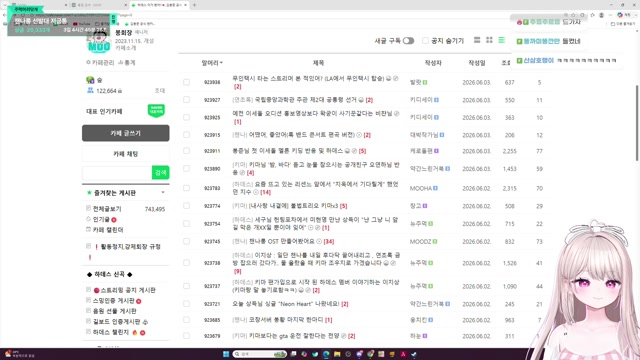640x360 pixels.
Task: Toggle the 새글 구독 switch
Action: pos(408,41)
